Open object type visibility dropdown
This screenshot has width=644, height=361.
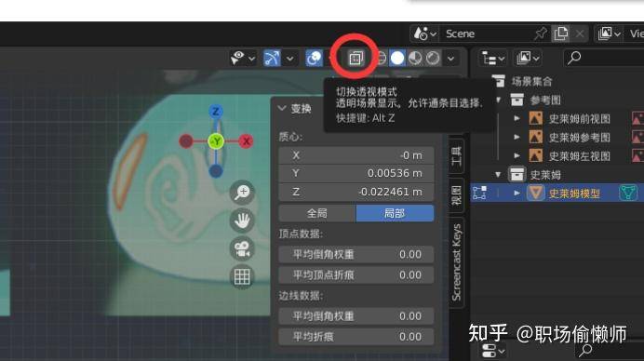243,58
